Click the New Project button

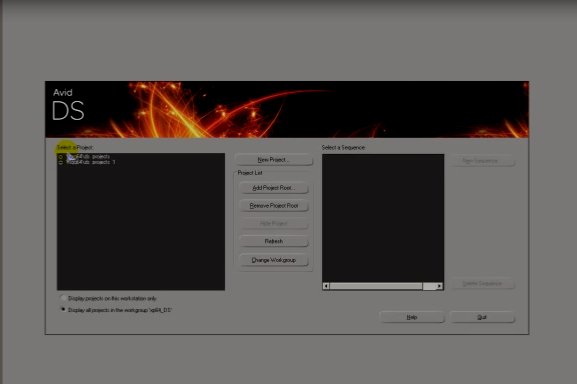click(x=274, y=160)
